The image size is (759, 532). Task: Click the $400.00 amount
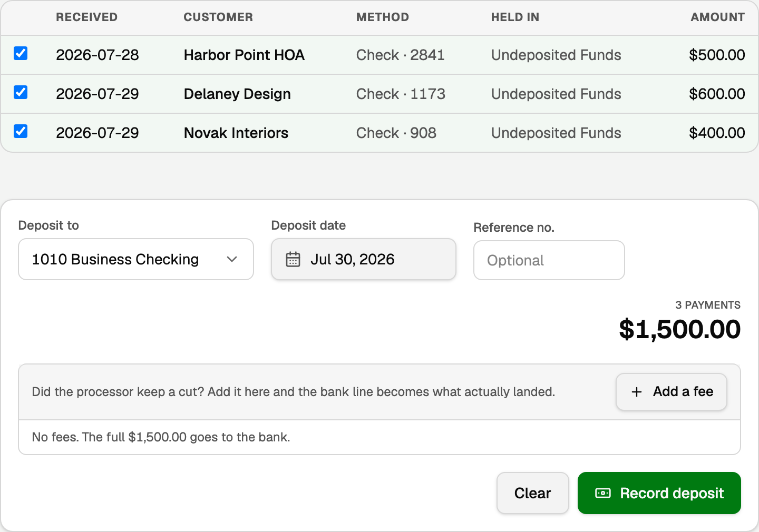pos(717,133)
